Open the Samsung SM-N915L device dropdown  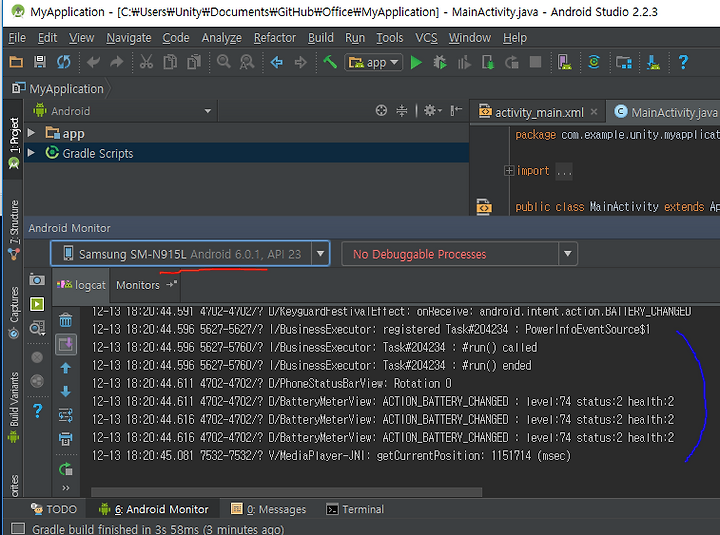tap(190, 253)
